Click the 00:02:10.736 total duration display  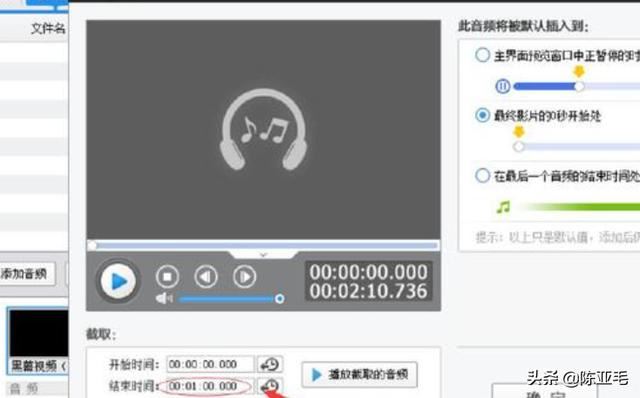(x=368, y=291)
